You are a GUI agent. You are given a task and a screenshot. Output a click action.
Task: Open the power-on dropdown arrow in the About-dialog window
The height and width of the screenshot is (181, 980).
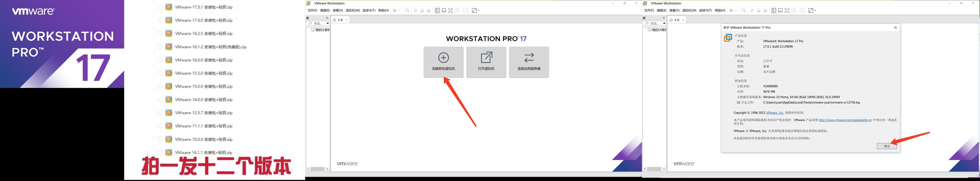click(736, 10)
